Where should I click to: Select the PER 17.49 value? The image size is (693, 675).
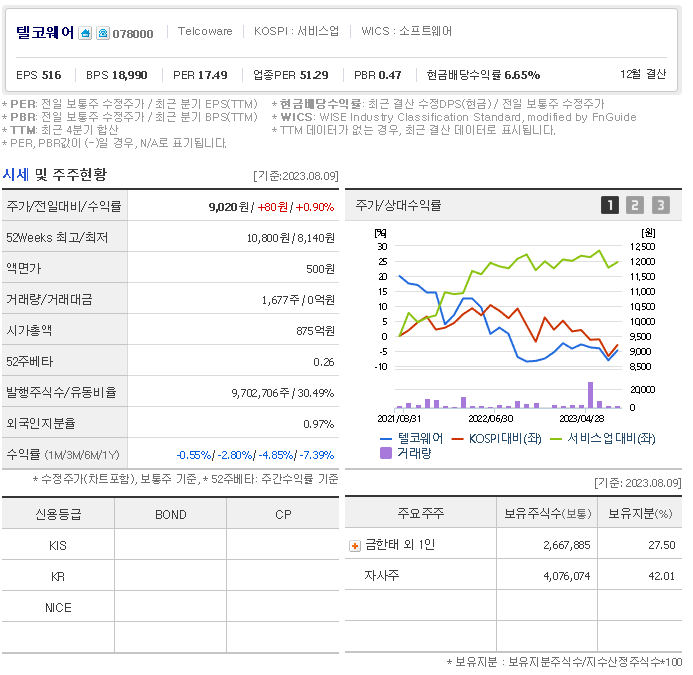[x=200, y=75]
